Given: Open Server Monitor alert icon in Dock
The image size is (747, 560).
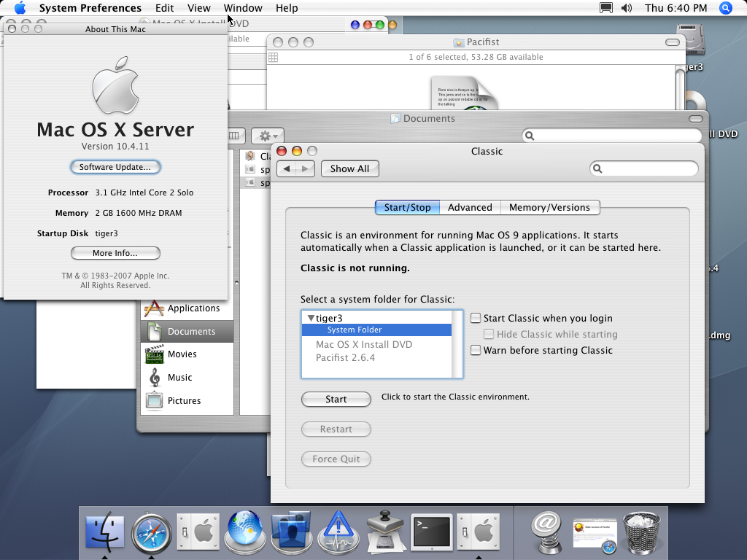Looking at the screenshot, I should coord(338,532).
